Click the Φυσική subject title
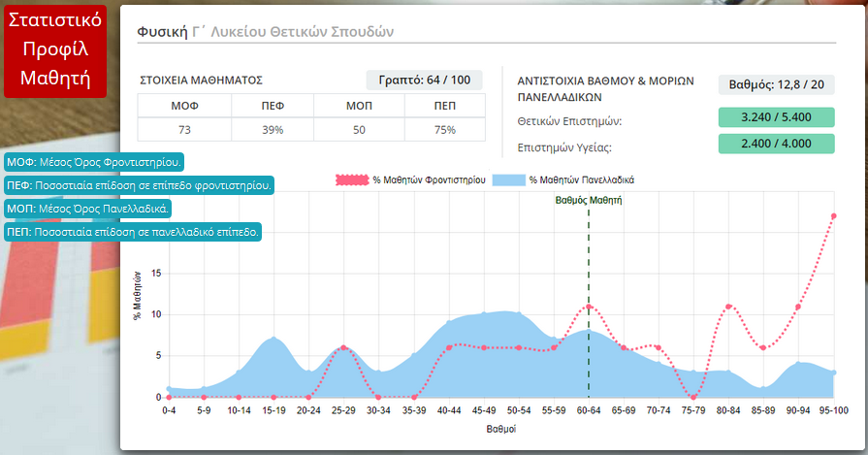The height and width of the screenshot is (455, 868). (x=162, y=31)
